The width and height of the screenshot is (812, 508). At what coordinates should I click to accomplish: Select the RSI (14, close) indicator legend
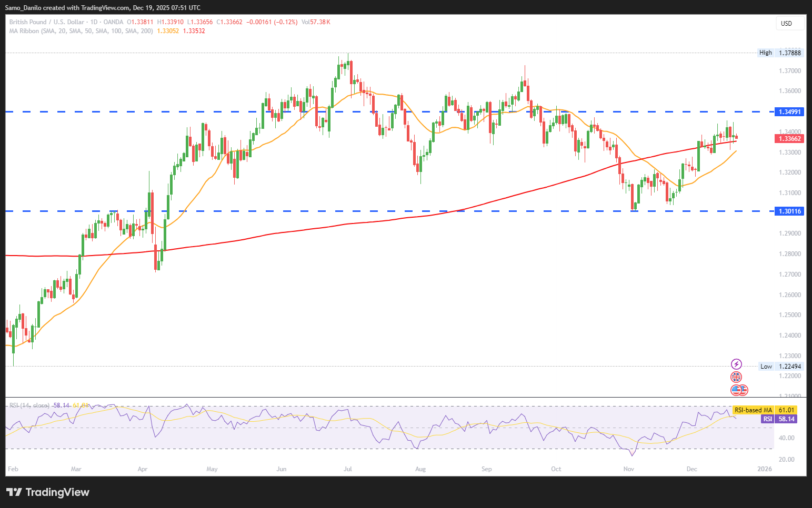pos(29,405)
